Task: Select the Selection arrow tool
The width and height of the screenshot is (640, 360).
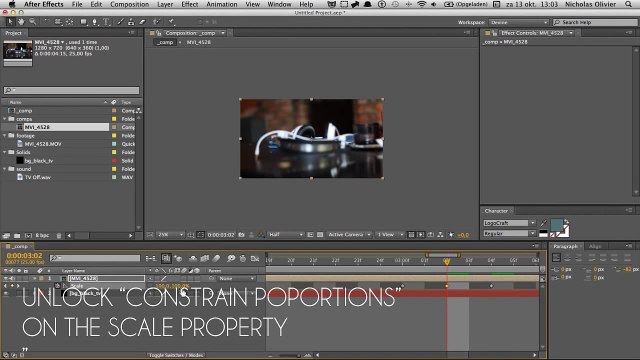Action: [10, 22]
